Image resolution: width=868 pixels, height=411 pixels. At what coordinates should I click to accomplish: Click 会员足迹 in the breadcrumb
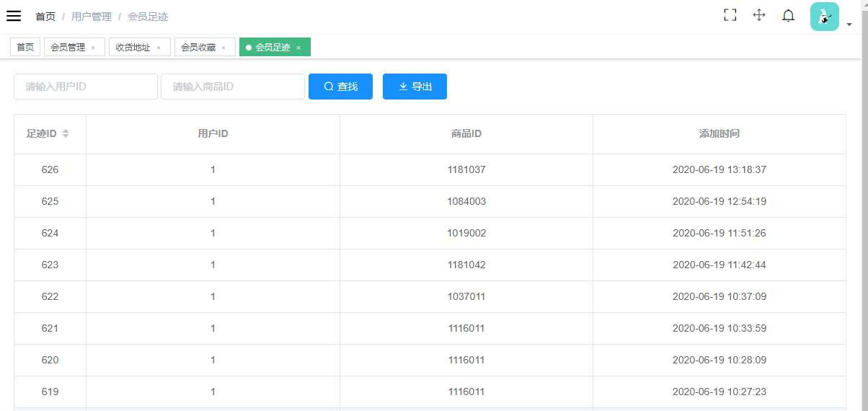point(148,16)
